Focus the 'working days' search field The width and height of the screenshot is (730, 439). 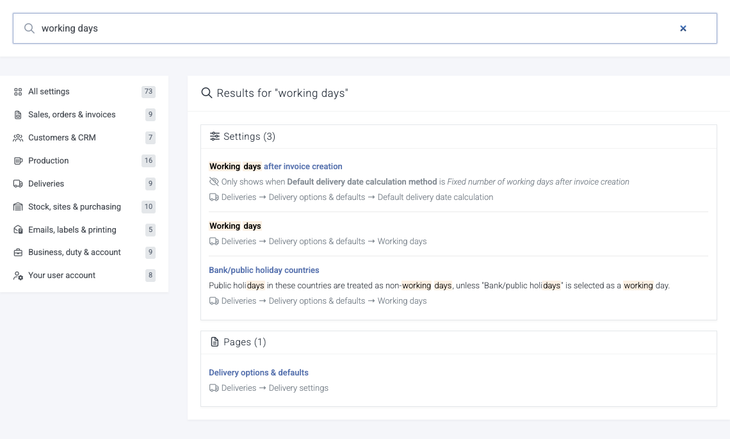(365, 28)
